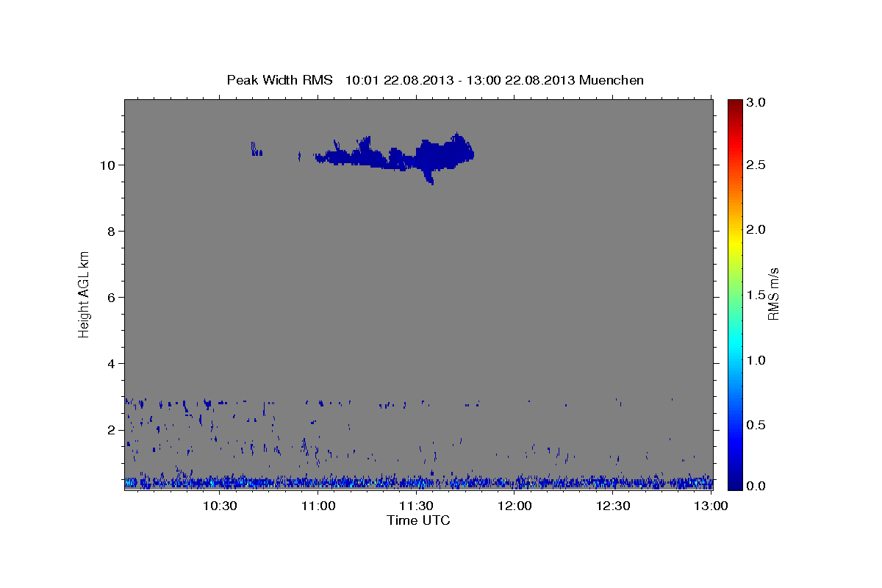Click the height tick label 10
This screenshot has height=588, width=882.
tap(109, 165)
